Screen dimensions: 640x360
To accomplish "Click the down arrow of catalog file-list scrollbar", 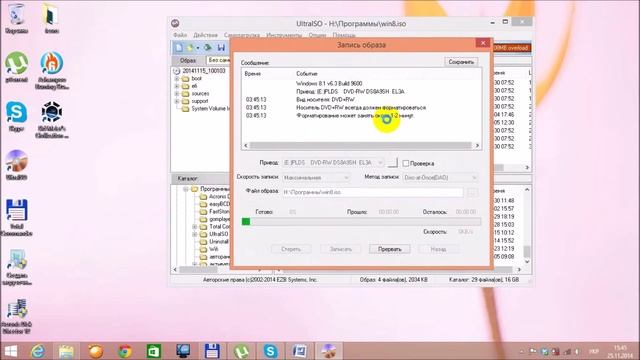I will [527, 261].
